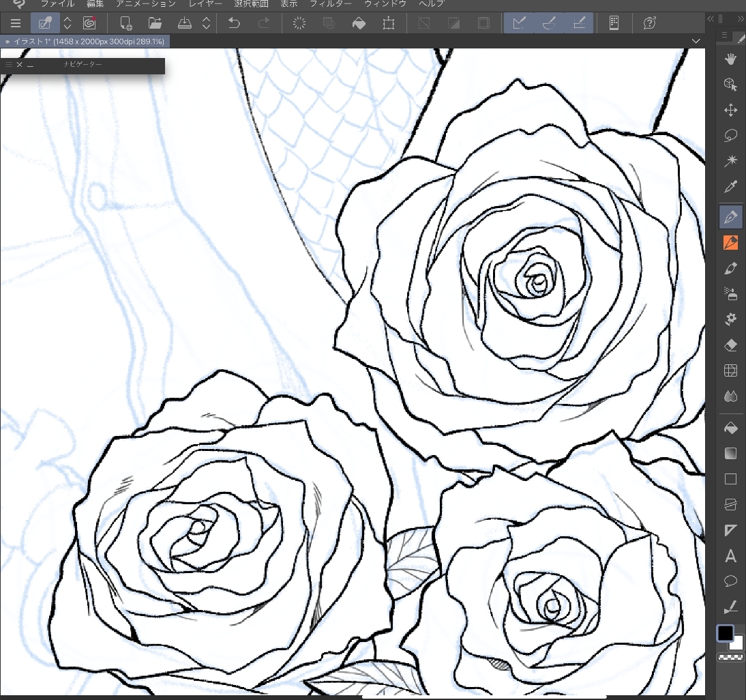Click the Open file folder button
746x700 pixels.
tap(155, 23)
